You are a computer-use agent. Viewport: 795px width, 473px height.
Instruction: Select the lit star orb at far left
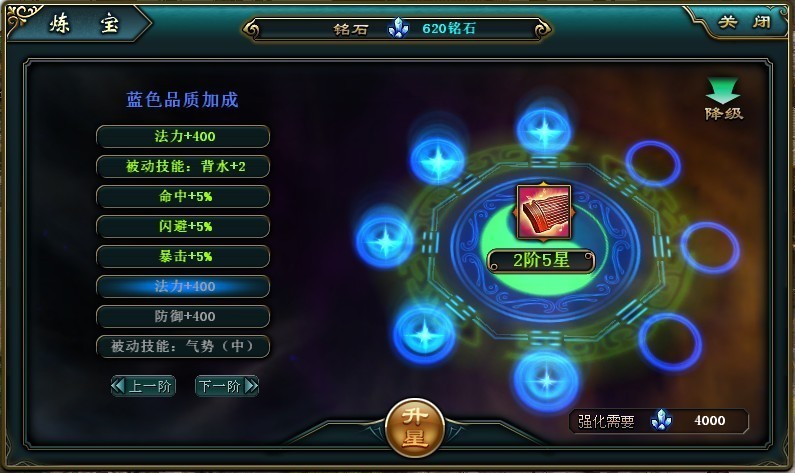[x=384, y=240]
